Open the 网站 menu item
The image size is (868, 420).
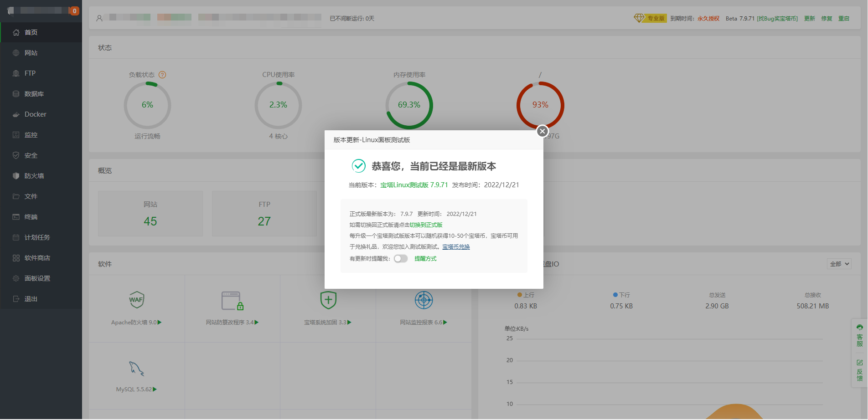pyautogui.click(x=41, y=53)
